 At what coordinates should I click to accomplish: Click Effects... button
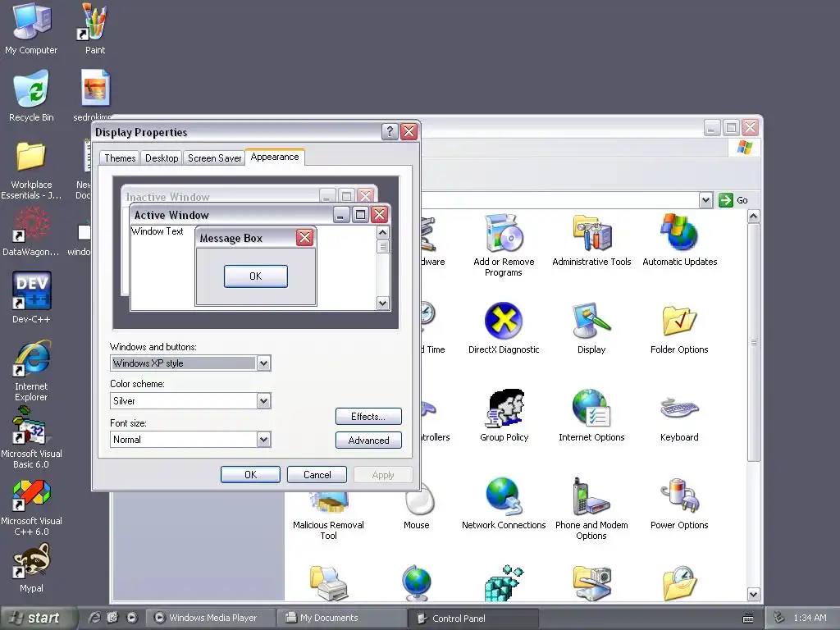(368, 416)
